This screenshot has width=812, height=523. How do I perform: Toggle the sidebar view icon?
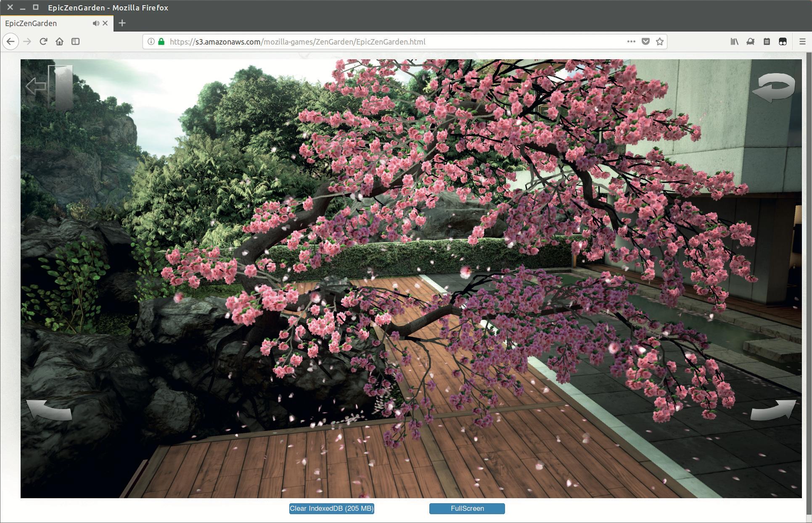(x=75, y=42)
